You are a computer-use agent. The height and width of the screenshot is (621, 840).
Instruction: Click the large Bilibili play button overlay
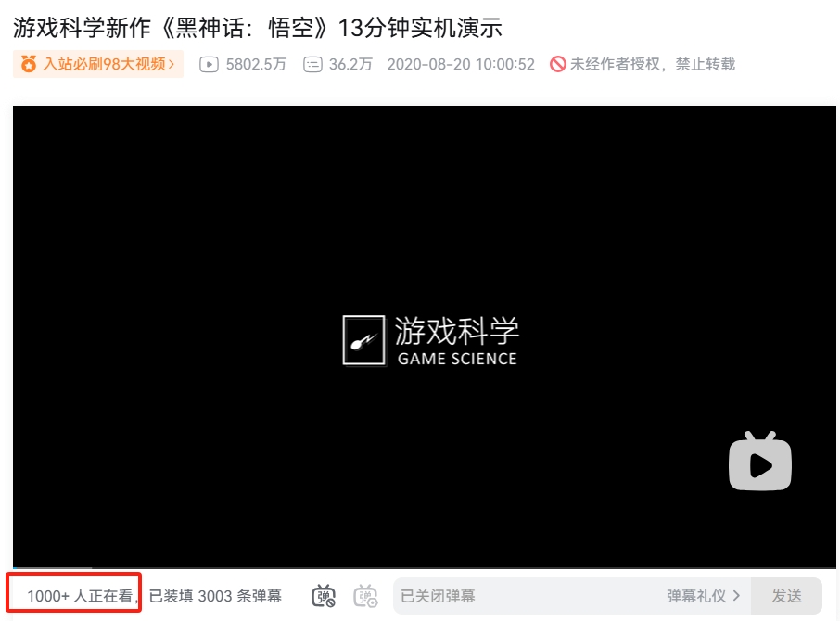(760, 461)
